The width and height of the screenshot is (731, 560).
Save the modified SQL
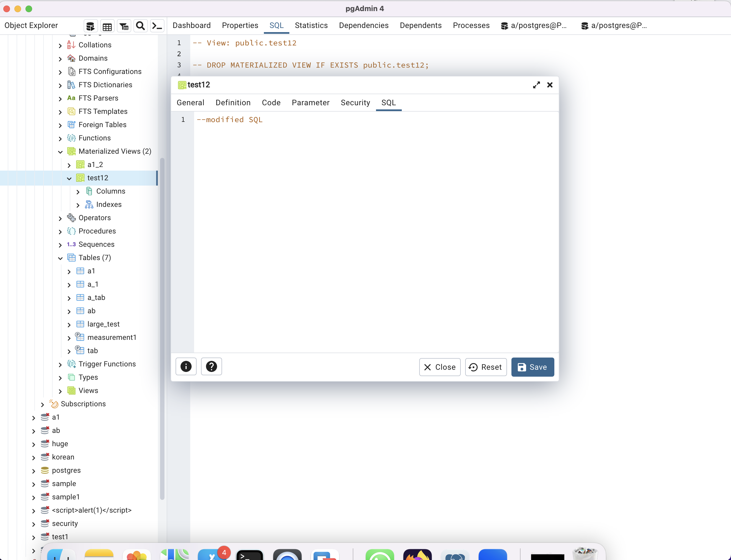click(532, 367)
